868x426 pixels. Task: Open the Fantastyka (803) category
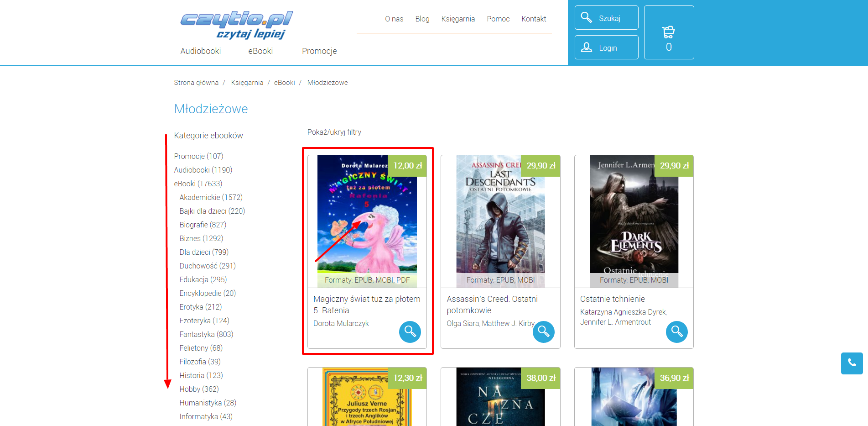click(206, 334)
